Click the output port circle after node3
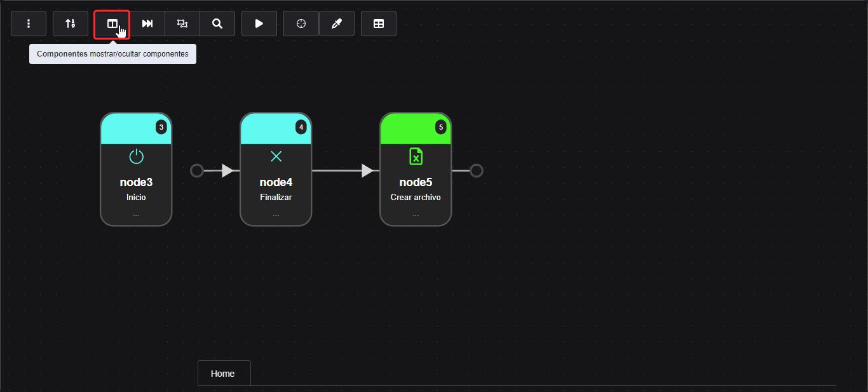This screenshot has width=868, height=392. [x=197, y=170]
